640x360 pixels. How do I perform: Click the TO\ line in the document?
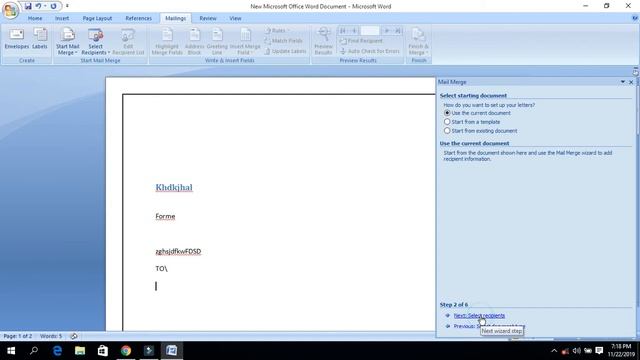point(161,269)
